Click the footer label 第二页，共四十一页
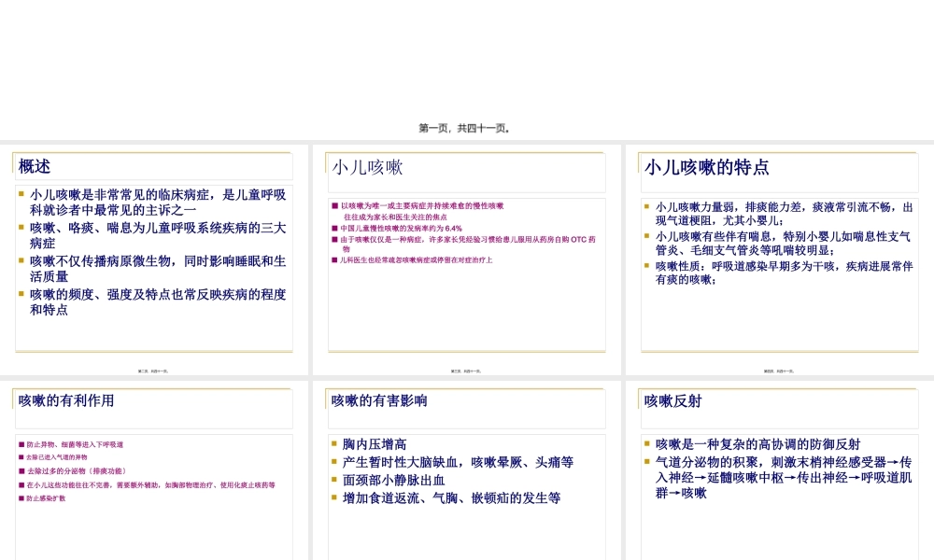 (x=154, y=370)
